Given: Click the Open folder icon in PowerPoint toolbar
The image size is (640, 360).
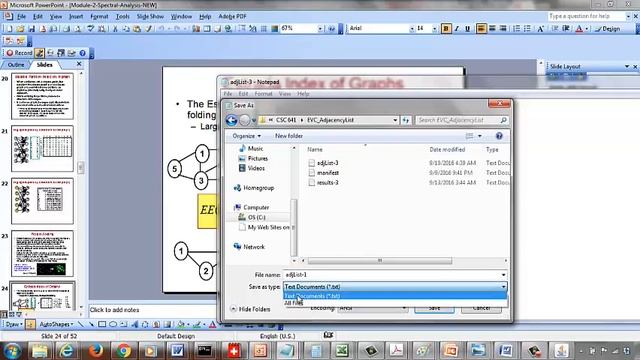Looking at the screenshot, I should coord(20,29).
